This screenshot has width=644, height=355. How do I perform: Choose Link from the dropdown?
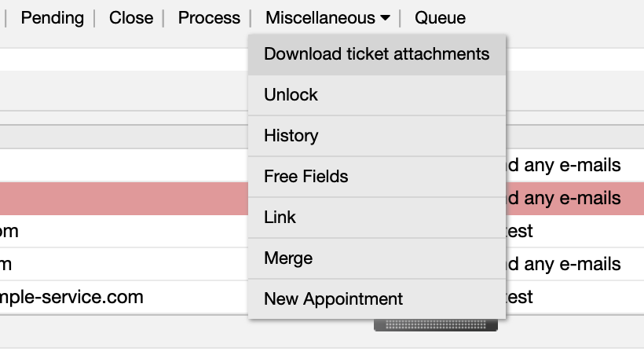(x=280, y=218)
